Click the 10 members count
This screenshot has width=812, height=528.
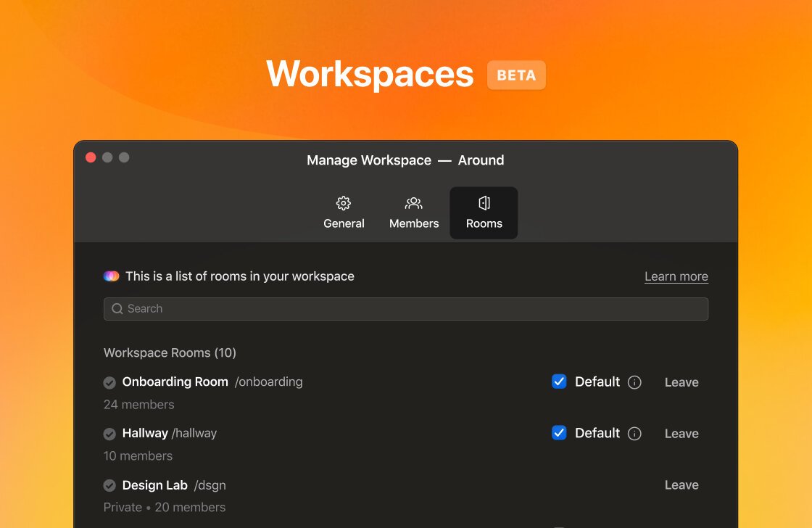tap(138, 456)
